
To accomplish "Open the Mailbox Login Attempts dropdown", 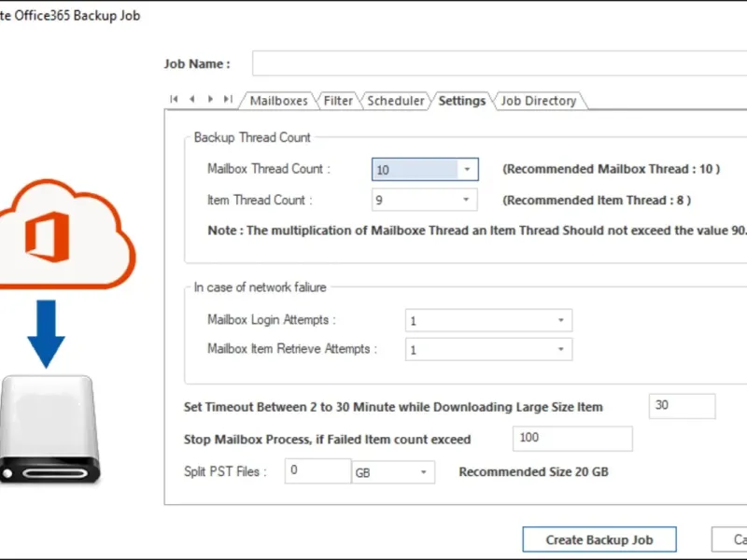I will coord(561,320).
